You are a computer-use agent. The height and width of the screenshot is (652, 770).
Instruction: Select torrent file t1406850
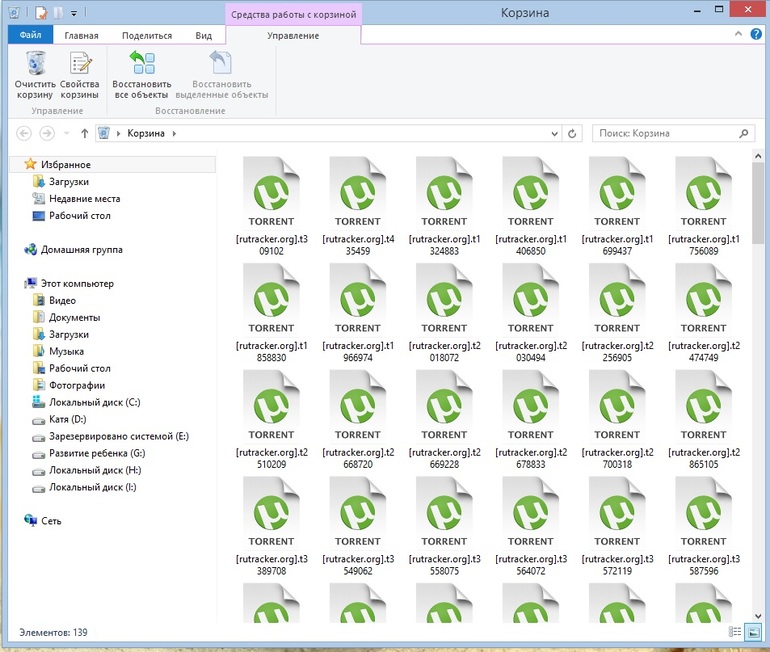(531, 206)
